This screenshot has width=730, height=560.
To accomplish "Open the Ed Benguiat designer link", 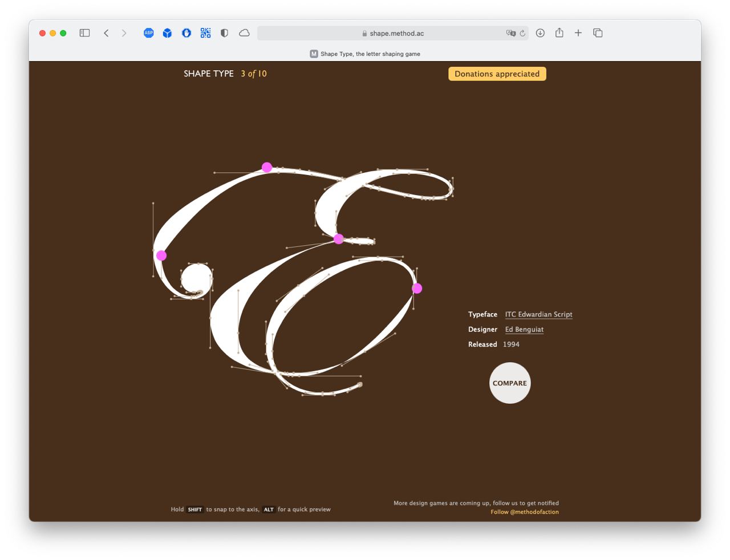I will [x=524, y=329].
